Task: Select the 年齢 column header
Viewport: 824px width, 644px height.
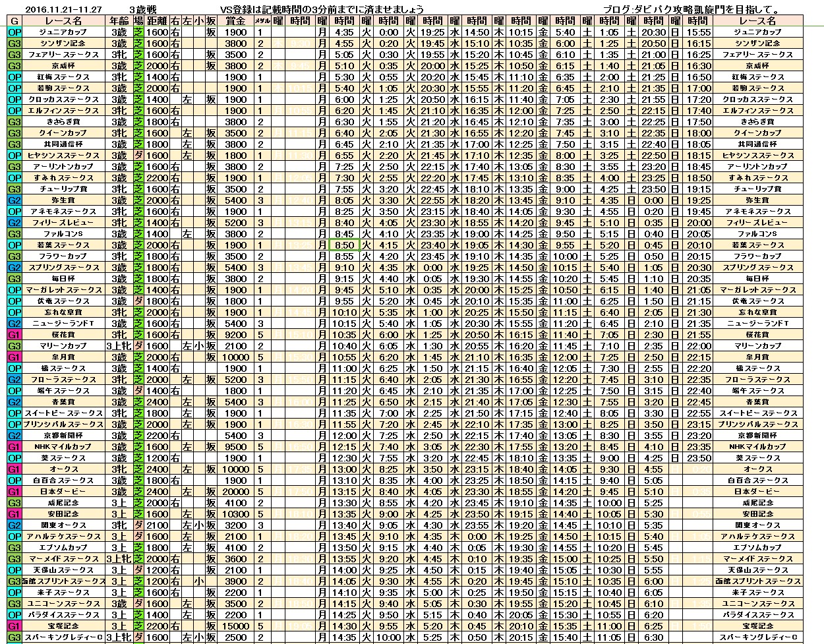Action: (119, 21)
